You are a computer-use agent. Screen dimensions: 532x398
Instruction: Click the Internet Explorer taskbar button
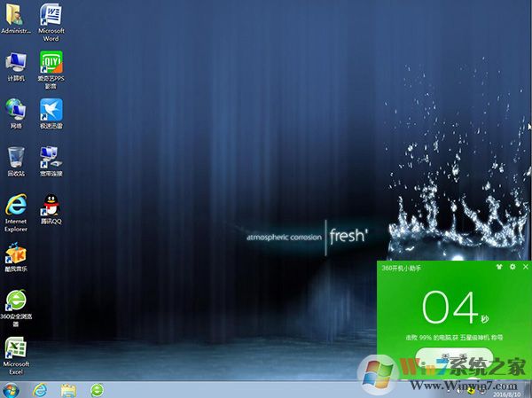click(40, 389)
